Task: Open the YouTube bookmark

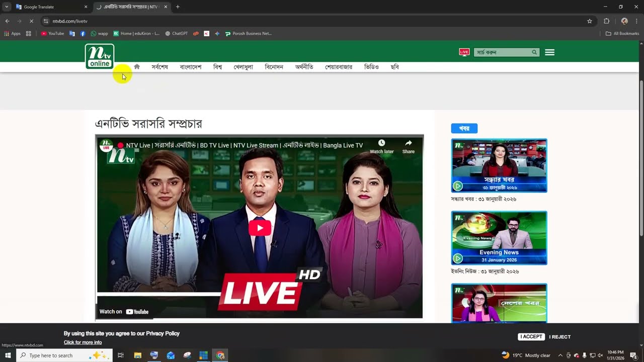Action: coord(52,34)
